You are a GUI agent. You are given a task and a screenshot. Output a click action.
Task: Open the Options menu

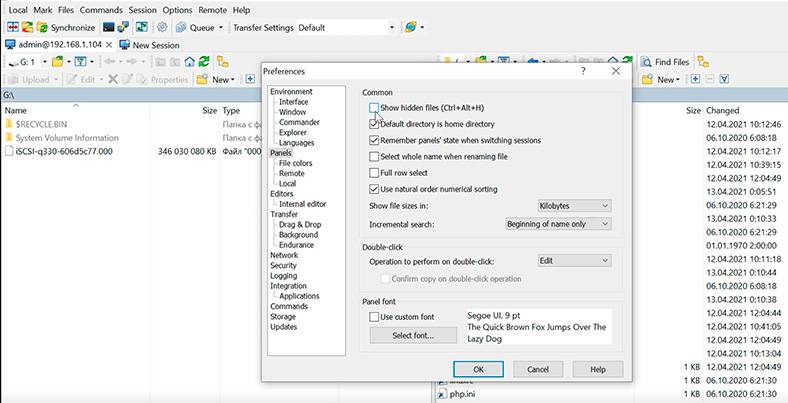pyautogui.click(x=177, y=10)
